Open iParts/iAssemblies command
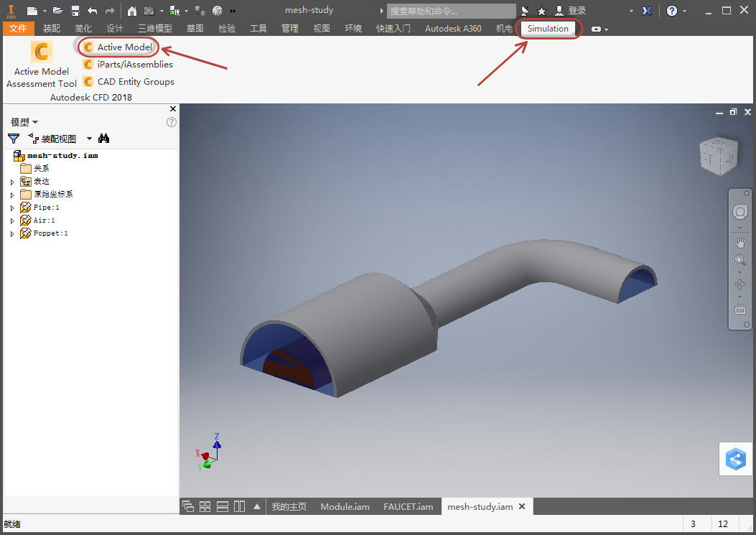Screen dimensions: 756x535 (x=129, y=64)
